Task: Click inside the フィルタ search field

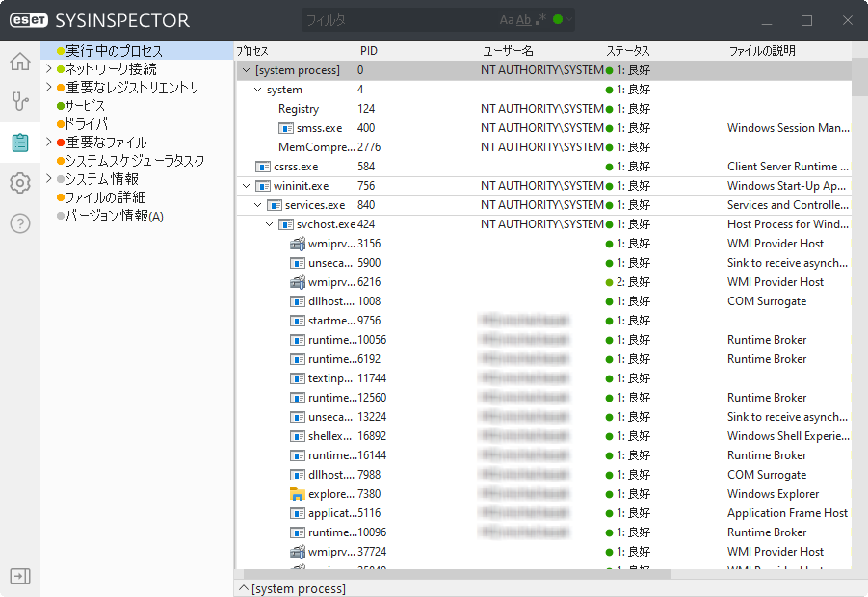Action: (x=405, y=19)
